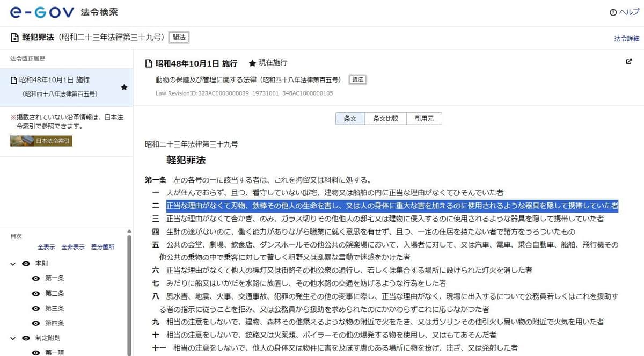The width and height of the screenshot is (644, 356).
Task: Open the 引用元 tab
Action: [425, 118]
